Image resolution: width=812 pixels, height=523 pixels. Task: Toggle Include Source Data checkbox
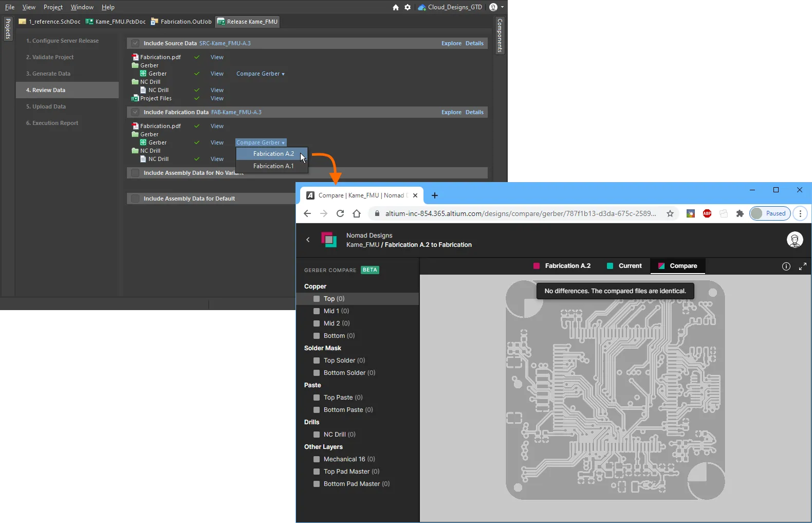[135, 43]
